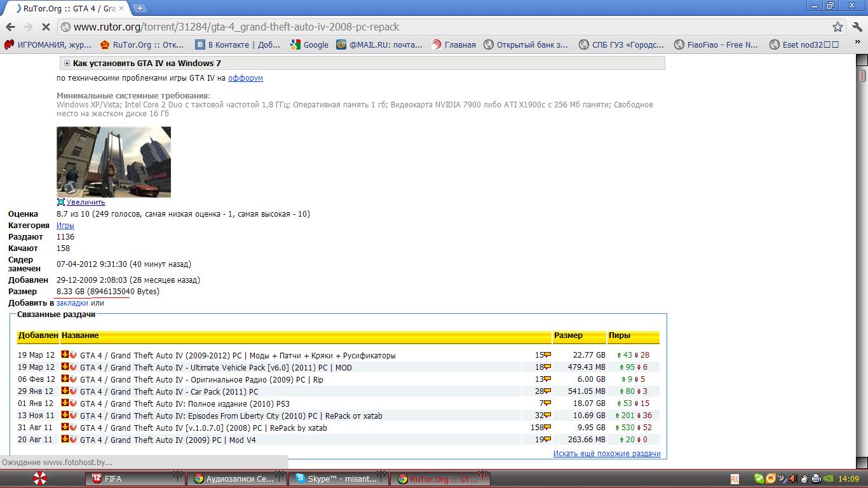868x488 pixels.
Task: Open the Игры category link
Action: tap(65, 225)
